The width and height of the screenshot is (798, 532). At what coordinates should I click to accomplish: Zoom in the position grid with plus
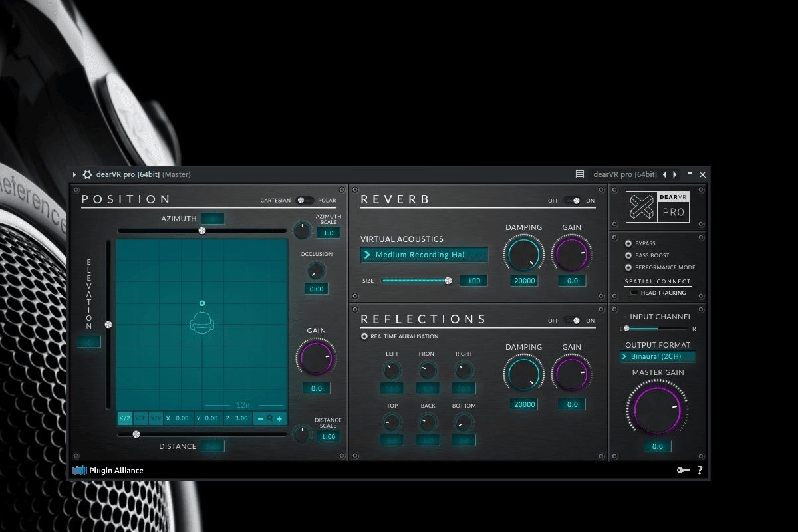[x=279, y=419]
